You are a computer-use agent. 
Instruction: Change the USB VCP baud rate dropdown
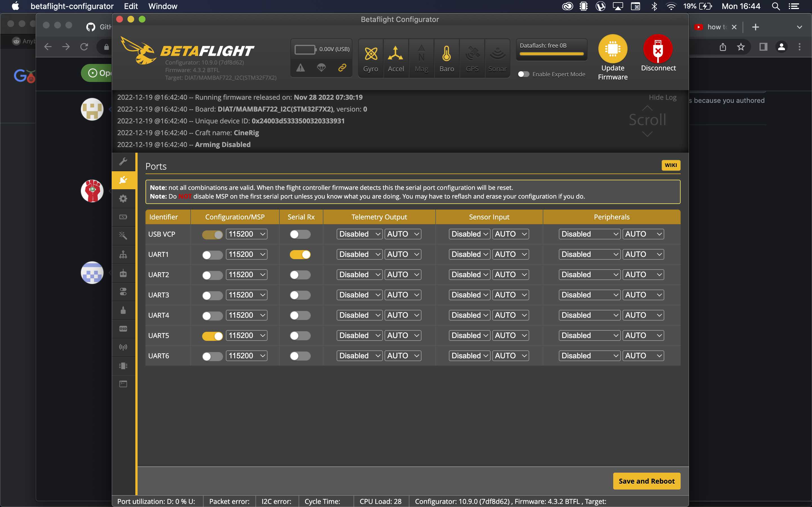pos(247,234)
